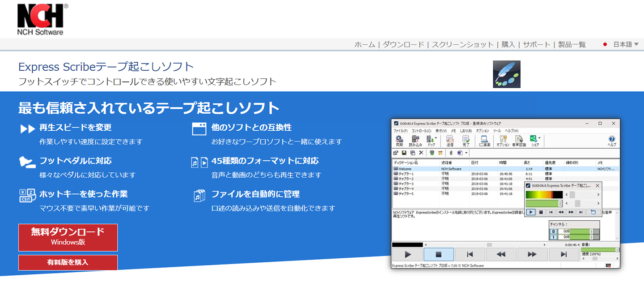The height and width of the screenshot is (282, 644).
Task: Open the しおり(B) menu
Action: pyautogui.click(x=466, y=131)
